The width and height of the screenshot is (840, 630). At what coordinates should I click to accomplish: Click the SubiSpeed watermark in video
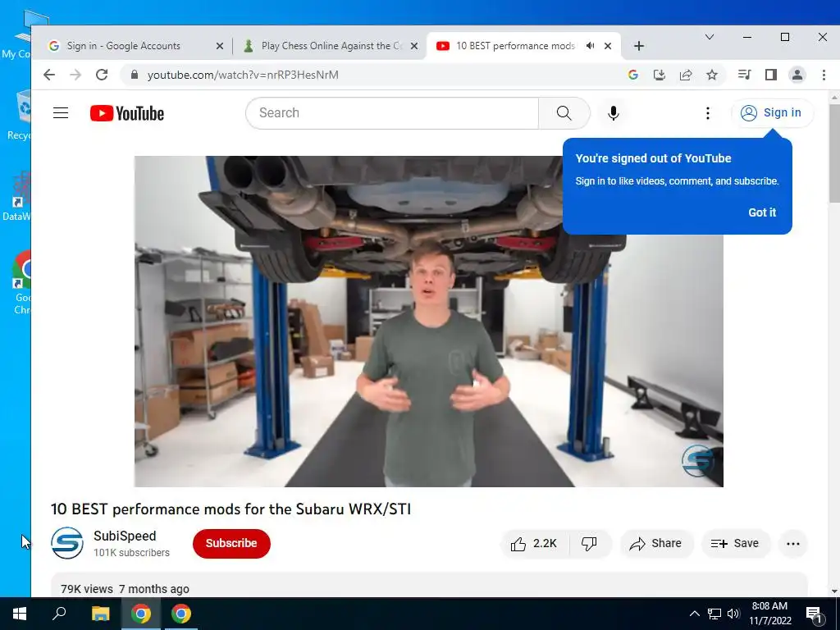pyautogui.click(x=697, y=461)
